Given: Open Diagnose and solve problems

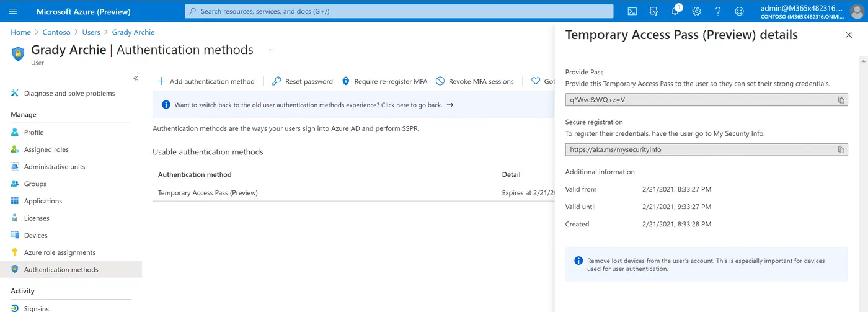Looking at the screenshot, I should (71, 94).
